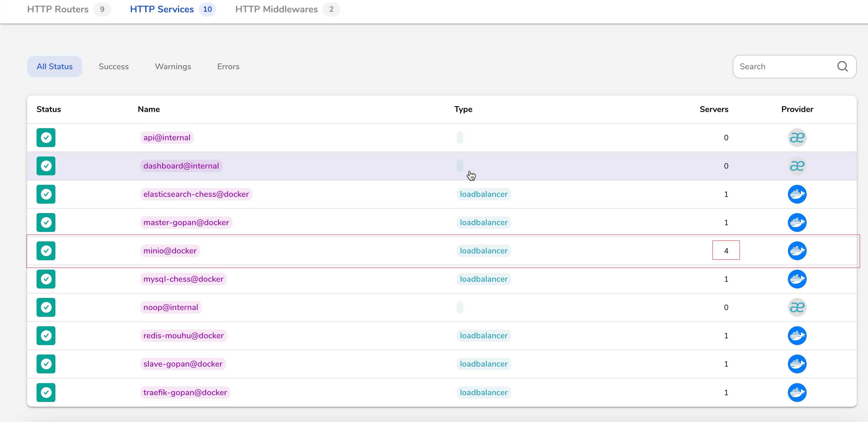The image size is (868, 422).
Task: Click Docker provider icon for traefik-gopan@docker
Action: pos(797,392)
